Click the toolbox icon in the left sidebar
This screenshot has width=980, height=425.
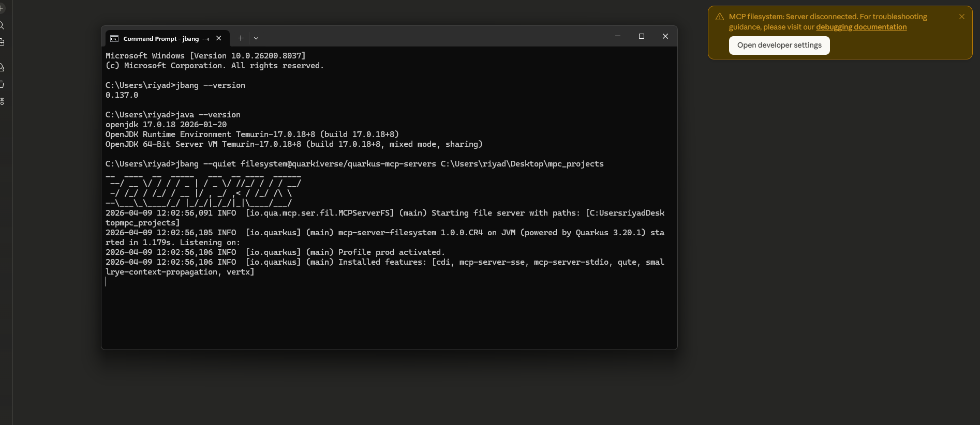pyautogui.click(x=2, y=42)
